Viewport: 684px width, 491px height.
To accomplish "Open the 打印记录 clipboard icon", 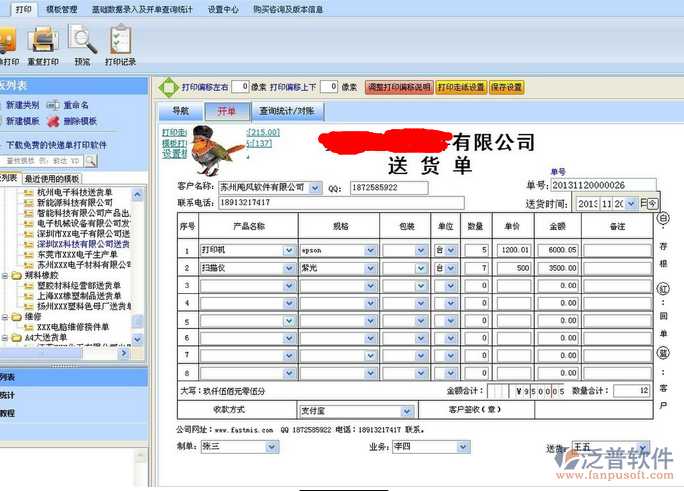I will (120, 40).
